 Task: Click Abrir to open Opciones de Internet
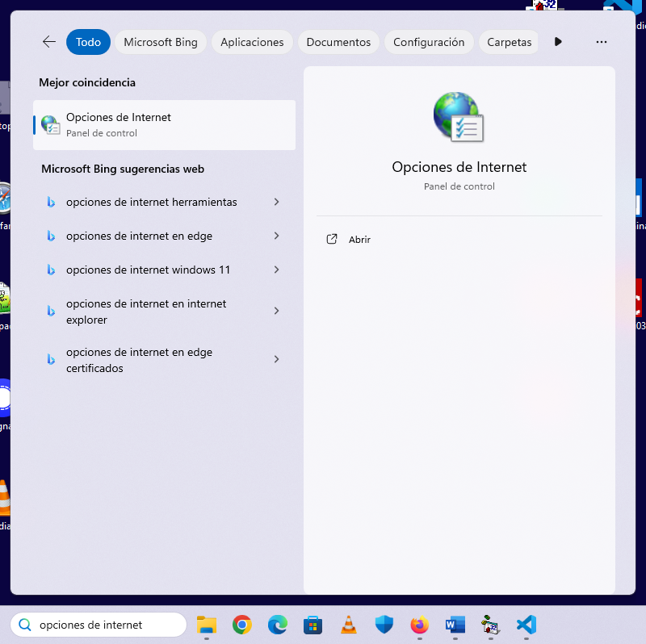pyautogui.click(x=359, y=240)
